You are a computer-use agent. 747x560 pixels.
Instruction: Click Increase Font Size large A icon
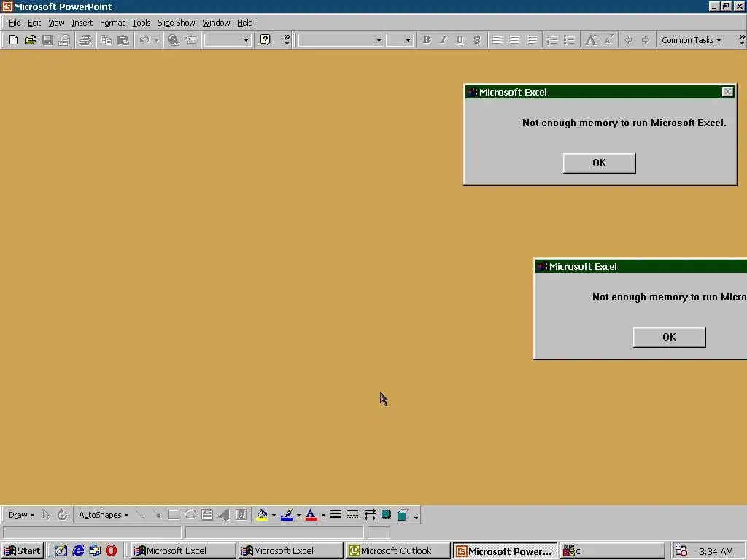[x=591, y=40]
